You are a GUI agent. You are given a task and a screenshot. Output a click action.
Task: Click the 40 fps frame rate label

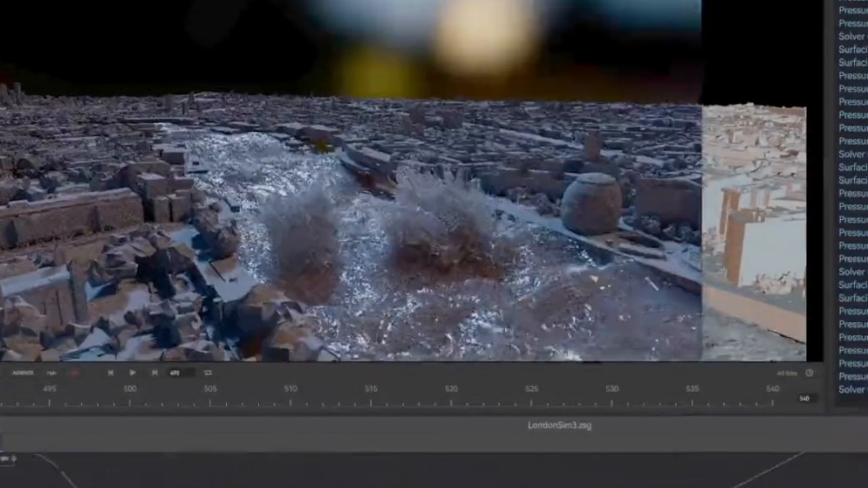(787, 373)
